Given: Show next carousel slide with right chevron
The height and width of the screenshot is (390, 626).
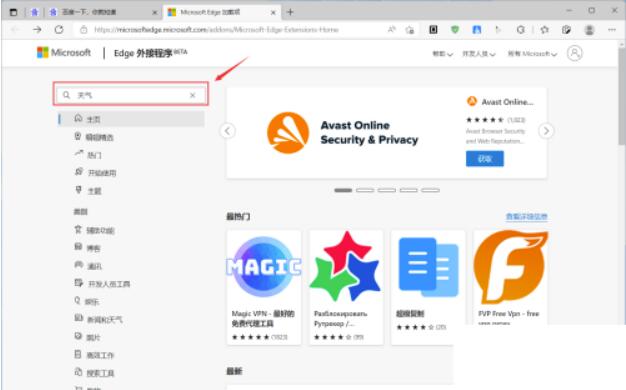Looking at the screenshot, I should tap(546, 131).
